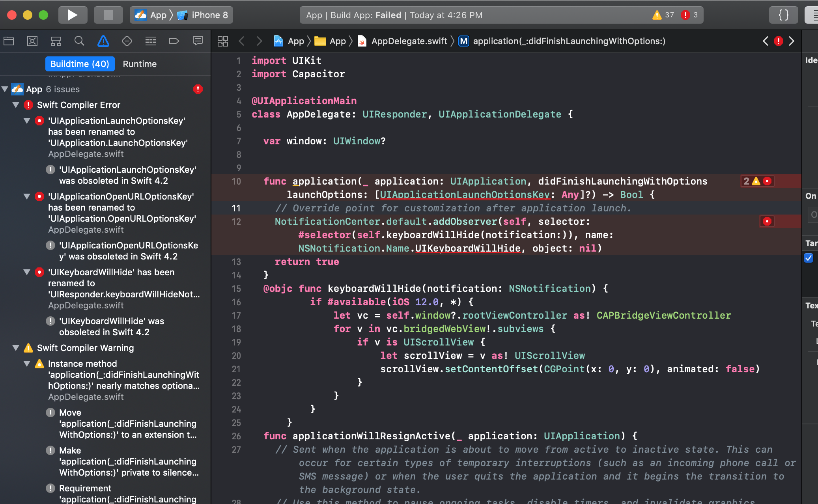818x504 pixels.
Task: Click AppDelegate.swift in the jump bar
Action: click(x=402, y=41)
